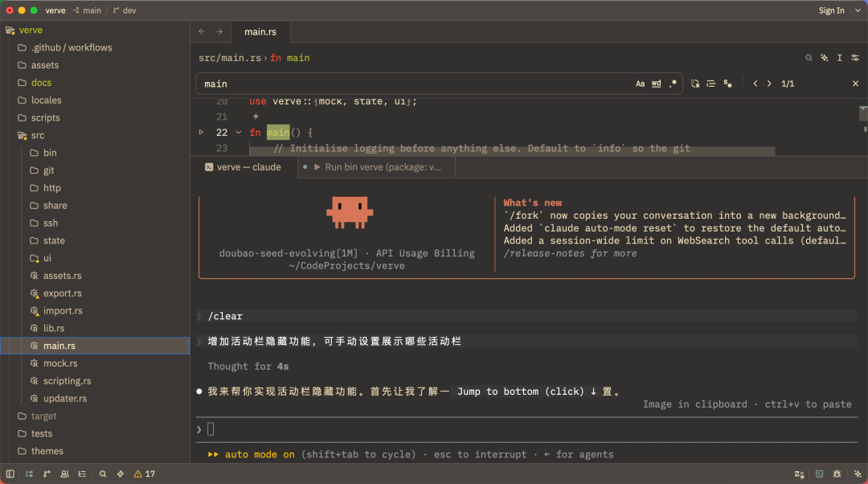Go to previous search match
This screenshot has width=868, height=484.
(x=755, y=84)
